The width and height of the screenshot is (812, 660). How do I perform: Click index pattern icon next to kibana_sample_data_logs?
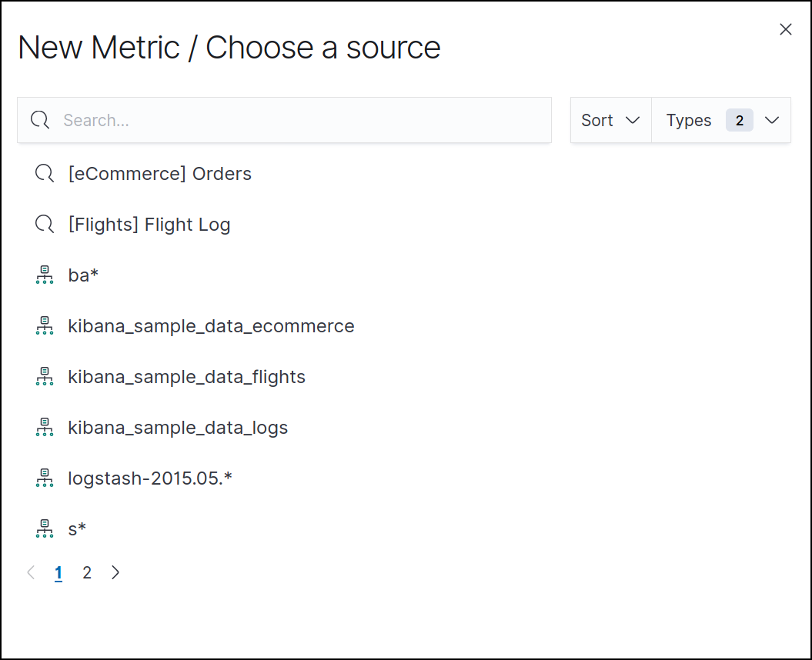tap(45, 428)
